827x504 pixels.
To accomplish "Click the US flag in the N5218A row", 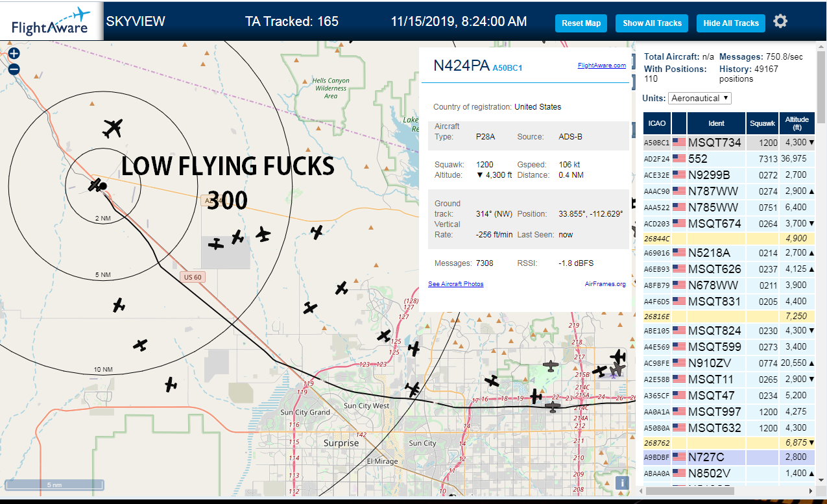I will click(x=679, y=252).
